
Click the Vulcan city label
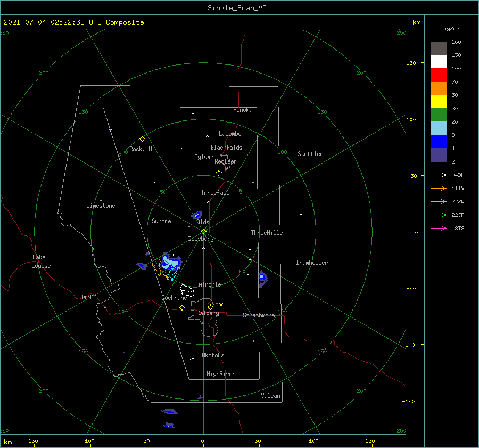(271, 396)
